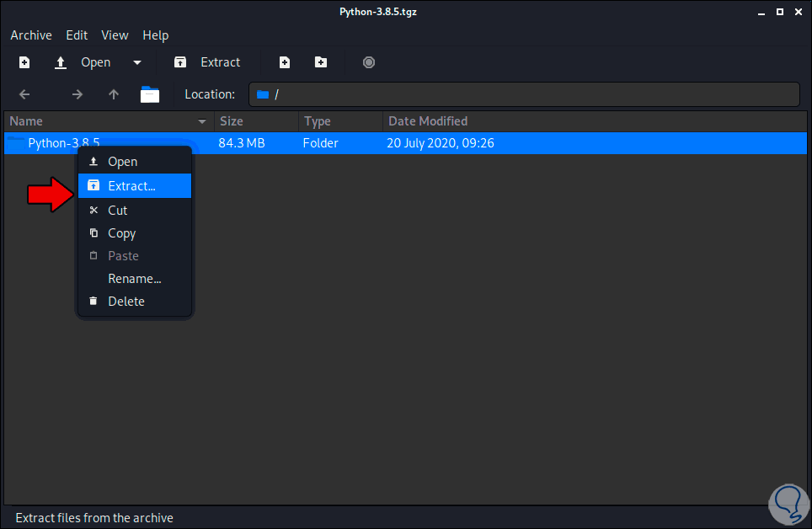The width and height of the screenshot is (812, 529).
Task: Choose Copy in context menu
Action: pos(135,233)
